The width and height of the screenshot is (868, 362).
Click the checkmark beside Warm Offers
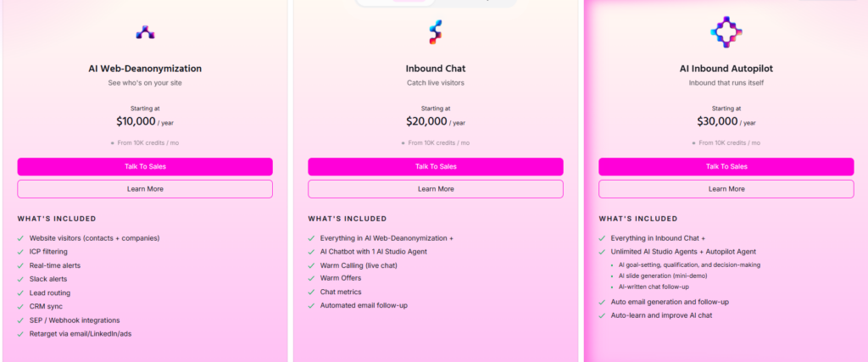[311, 278]
